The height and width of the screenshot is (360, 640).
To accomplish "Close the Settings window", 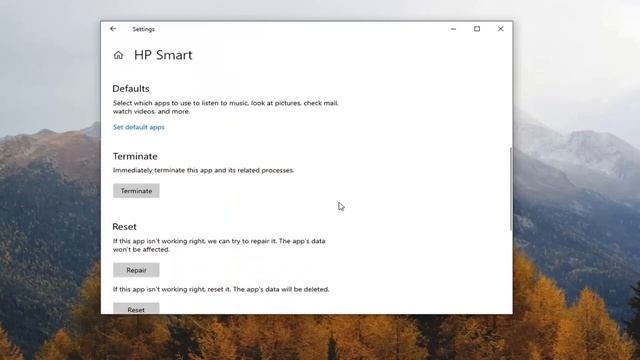I will tap(500, 29).
